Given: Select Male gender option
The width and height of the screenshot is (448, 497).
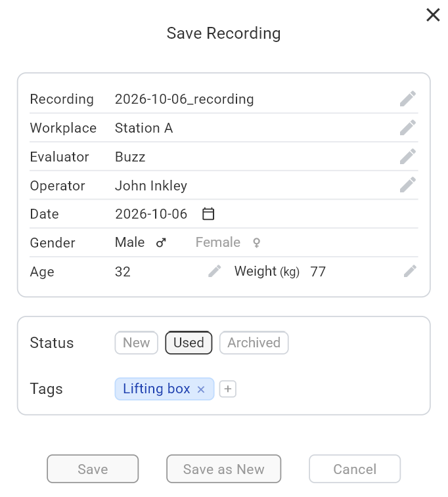Looking at the screenshot, I should (x=141, y=242).
